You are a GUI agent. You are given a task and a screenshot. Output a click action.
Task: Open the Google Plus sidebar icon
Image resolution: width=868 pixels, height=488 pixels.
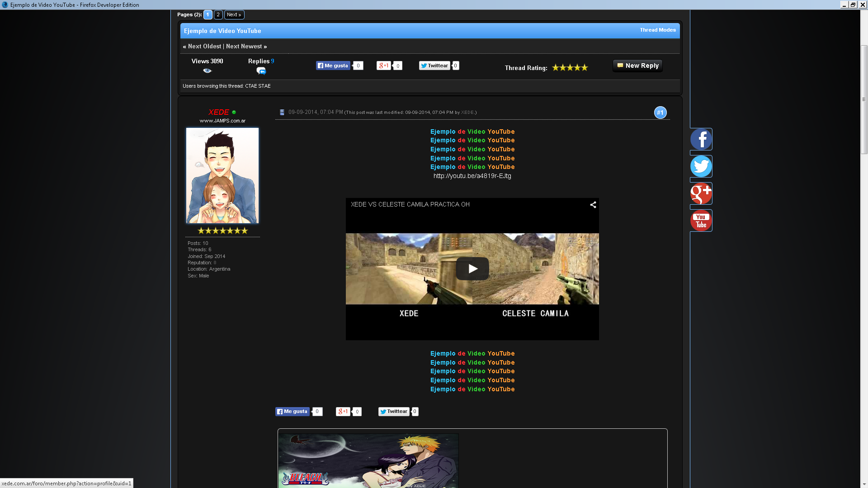(x=701, y=193)
